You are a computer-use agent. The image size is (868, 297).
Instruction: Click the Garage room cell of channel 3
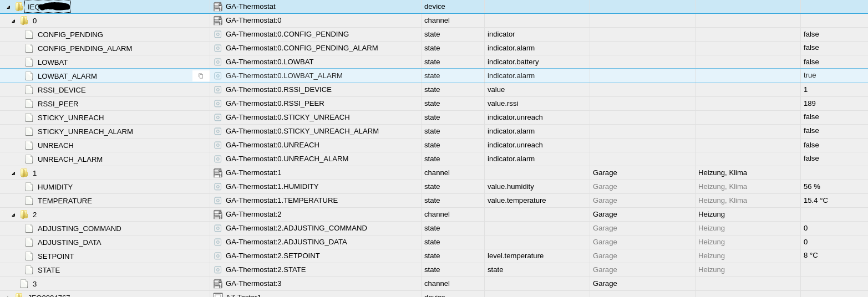(x=605, y=283)
